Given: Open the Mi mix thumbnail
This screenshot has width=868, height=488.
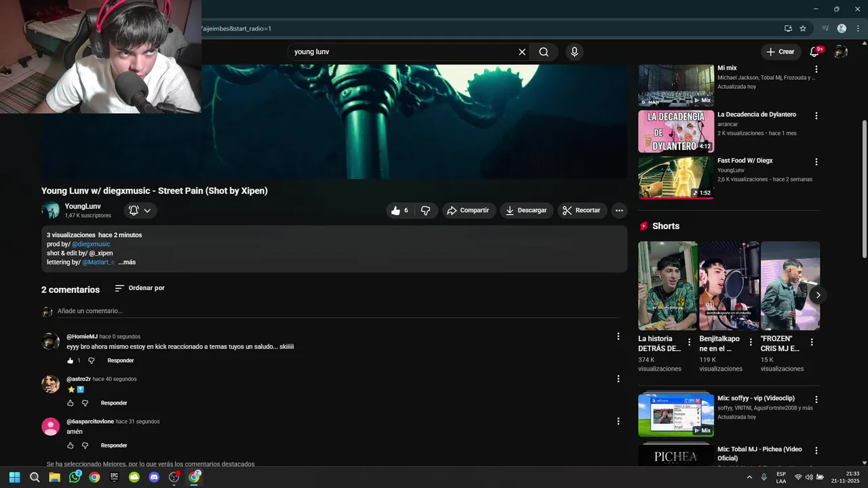Looking at the screenshot, I should pyautogui.click(x=676, y=85).
